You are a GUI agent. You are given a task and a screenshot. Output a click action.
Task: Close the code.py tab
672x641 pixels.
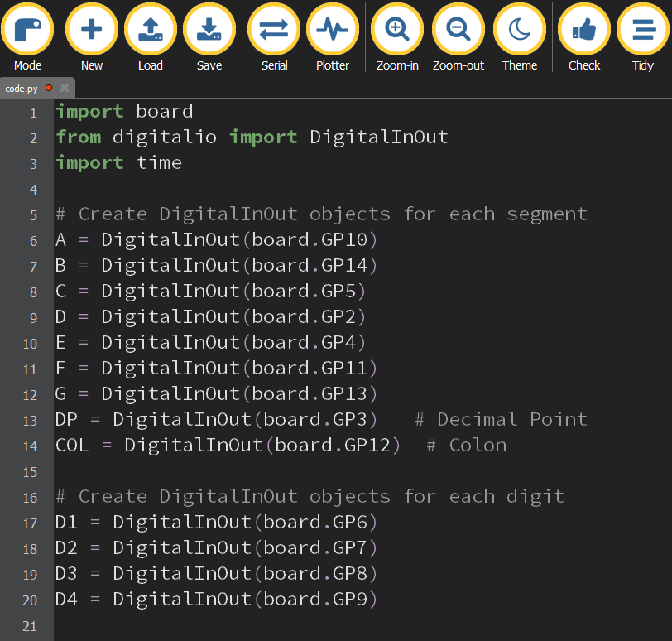(65, 88)
